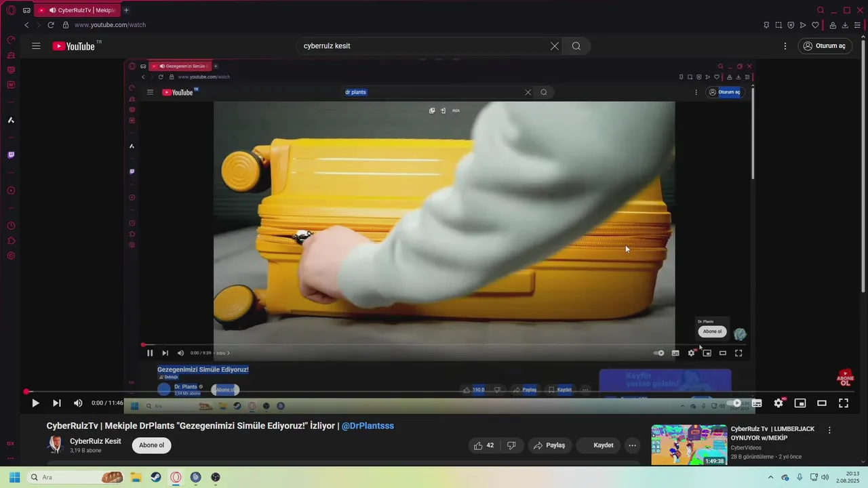This screenshot has width=868, height=488.
Task: Open the LUMBERJACK video thumbnail
Action: 689,445
